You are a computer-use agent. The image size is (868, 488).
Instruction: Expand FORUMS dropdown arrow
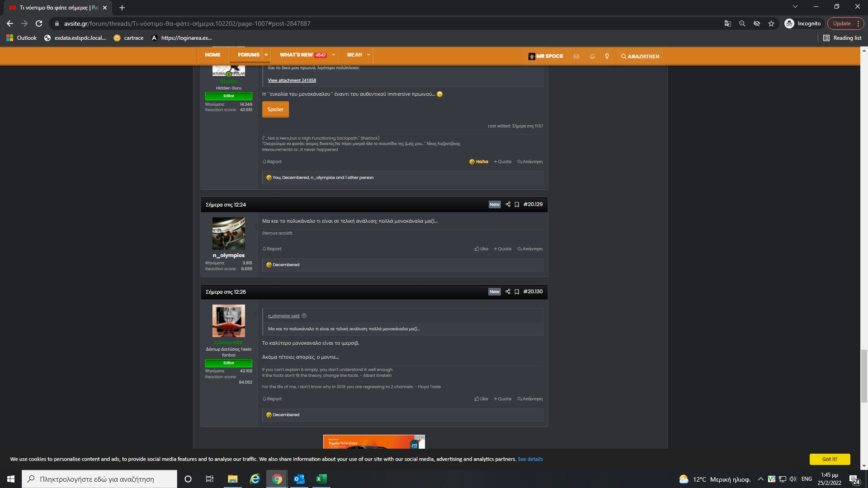pyautogui.click(x=266, y=55)
